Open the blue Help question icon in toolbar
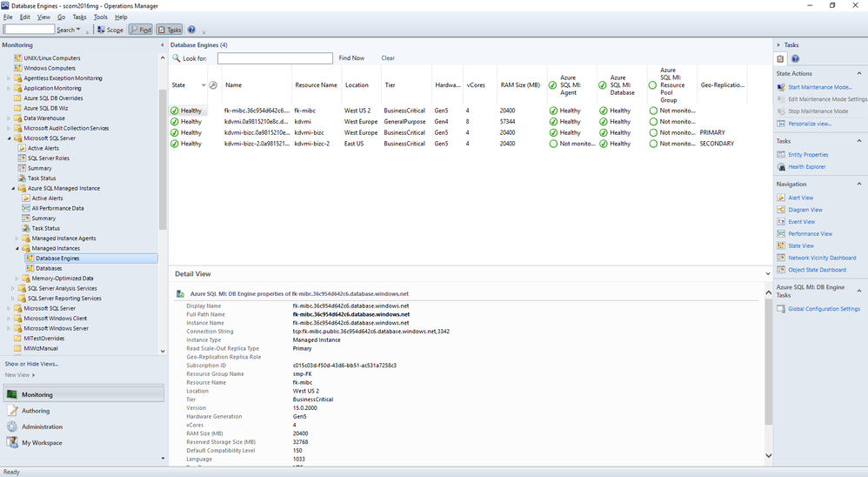 pos(191,30)
